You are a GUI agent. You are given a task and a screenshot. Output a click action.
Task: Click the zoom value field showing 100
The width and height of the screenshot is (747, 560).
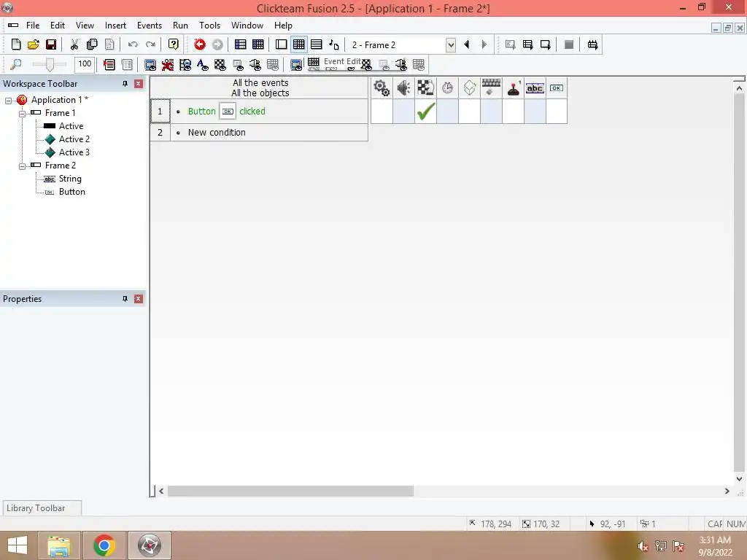(x=85, y=64)
